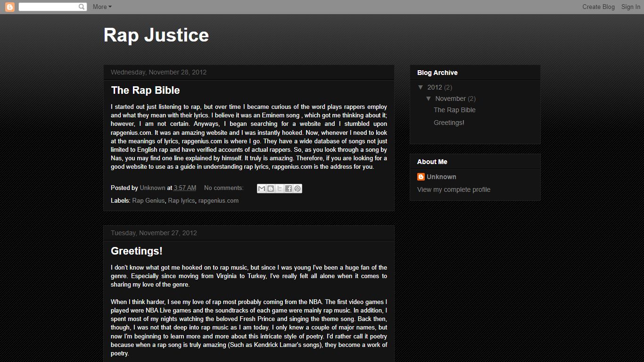644x362 pixels.
Task: Open the More dropdown in navbar
Action: point(102,7)
